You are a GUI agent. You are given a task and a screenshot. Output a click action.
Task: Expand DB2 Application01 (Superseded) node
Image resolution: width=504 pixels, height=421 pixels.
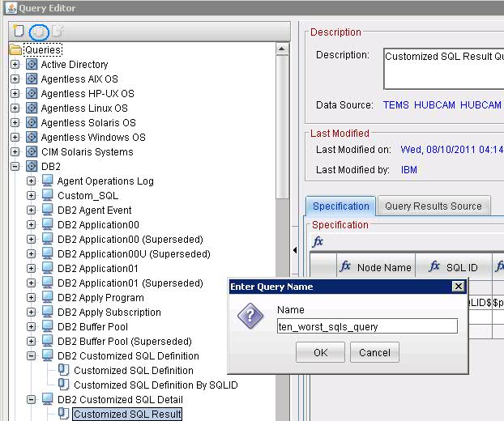[31, 283]
